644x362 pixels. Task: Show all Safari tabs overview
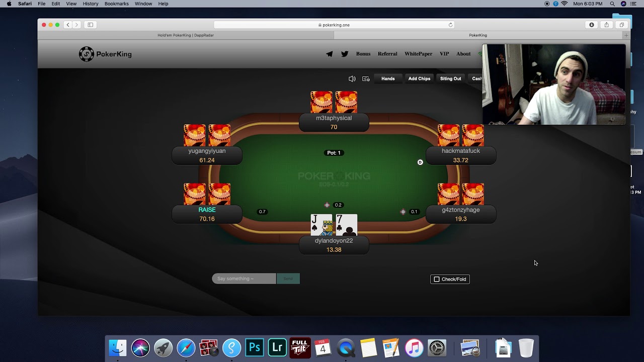click(x=622, y=25)
